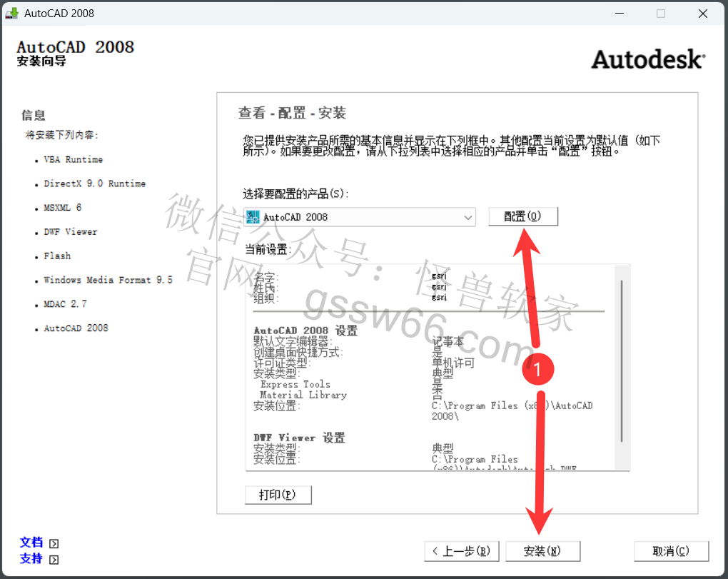Image resolution: width=728 pixels, height=579 pixels.
Task: Expand the 选择要配置的产品 dropdown arrow
Action: pos(467,217)
